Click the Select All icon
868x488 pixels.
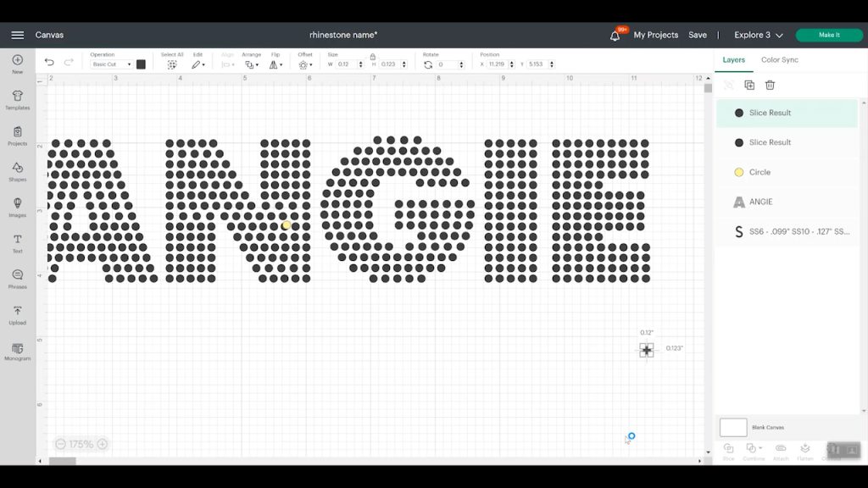tap(172, 64)
